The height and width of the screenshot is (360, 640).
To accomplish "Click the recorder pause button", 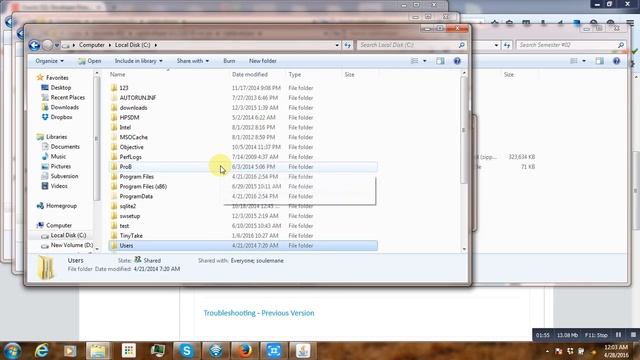I will click(x=618, y=335).
